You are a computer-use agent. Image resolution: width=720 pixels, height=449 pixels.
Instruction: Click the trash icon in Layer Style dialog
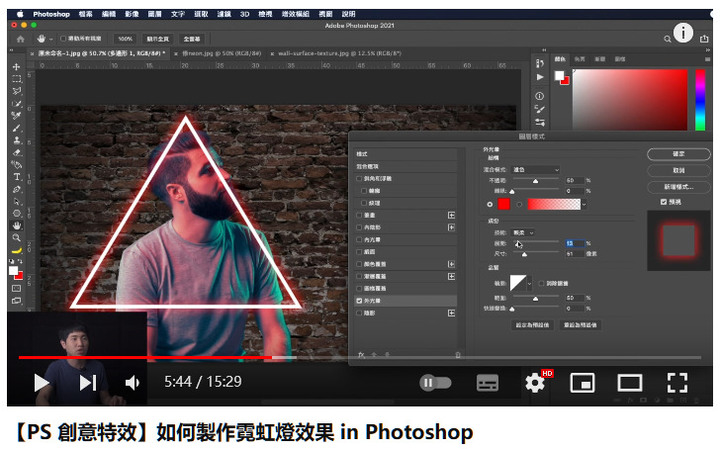(457, 354)
